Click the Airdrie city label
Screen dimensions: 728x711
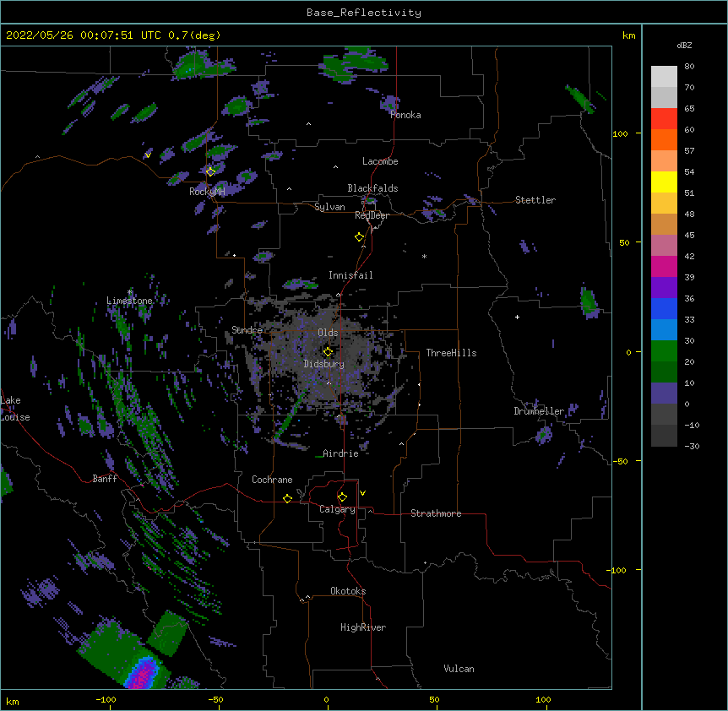coord(340,453)
